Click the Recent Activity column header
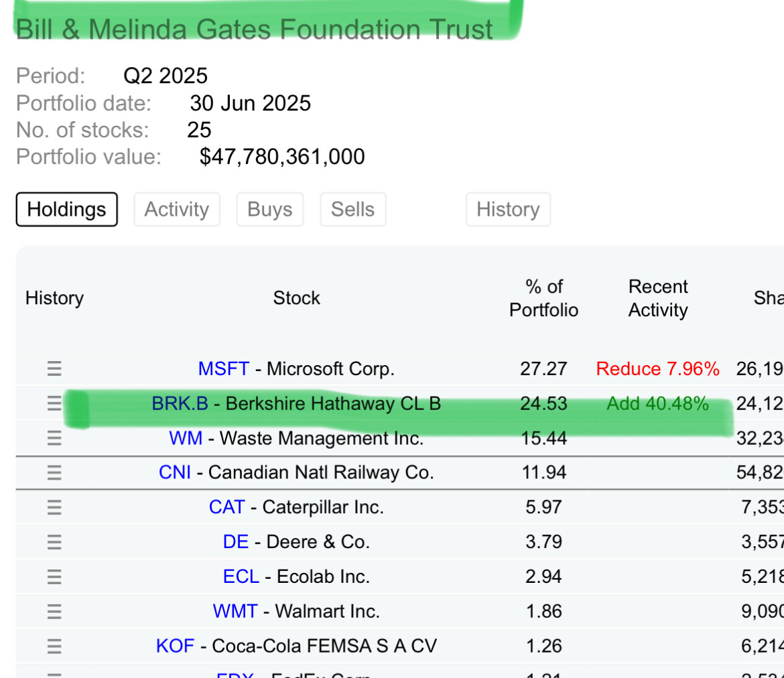The height and width of the screenshot is (678, 784). coord(657,298)
